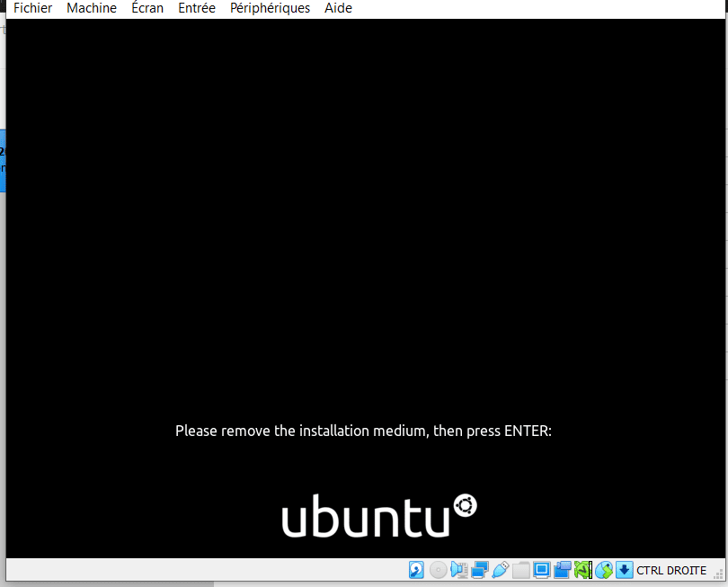Image resolution: width=728 pixels, height=587 pixels.
Task: Click the window resize grip in status bar
Action: coord(719,575)
